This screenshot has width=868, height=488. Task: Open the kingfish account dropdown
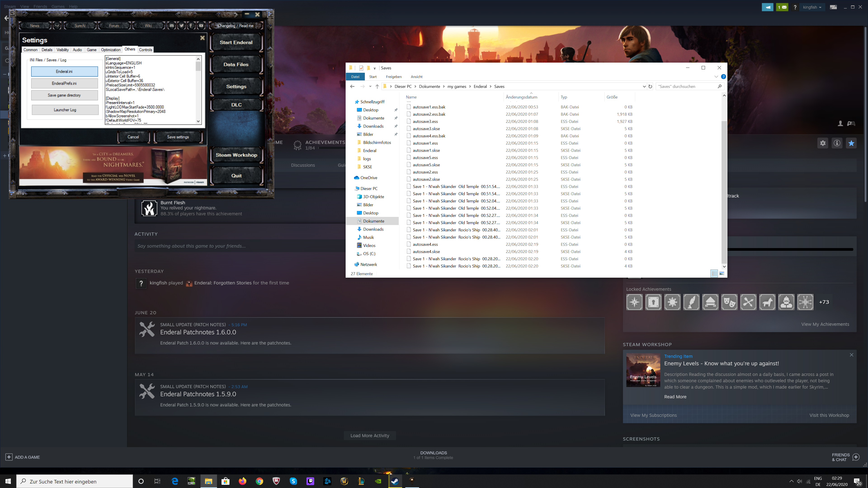point(812,7)
